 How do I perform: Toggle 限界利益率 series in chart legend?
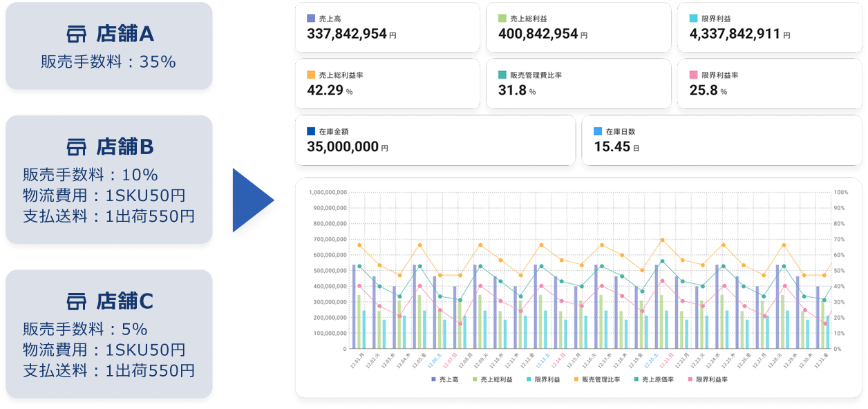click(x=708, y=379)
